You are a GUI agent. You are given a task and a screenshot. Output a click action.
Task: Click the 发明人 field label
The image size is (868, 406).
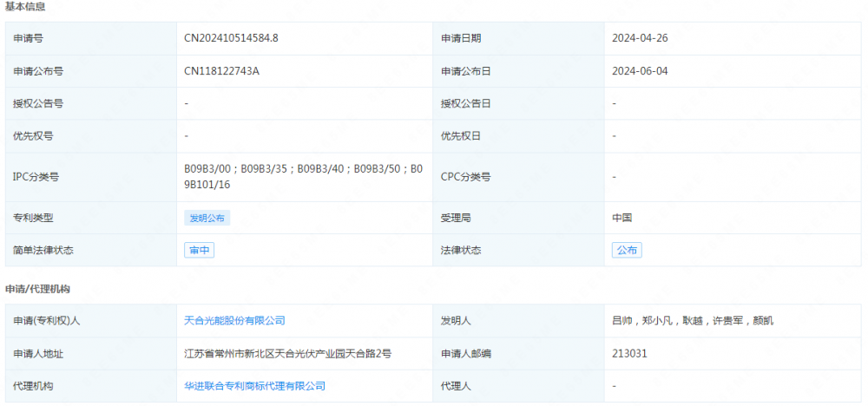(x=456, y=320)
